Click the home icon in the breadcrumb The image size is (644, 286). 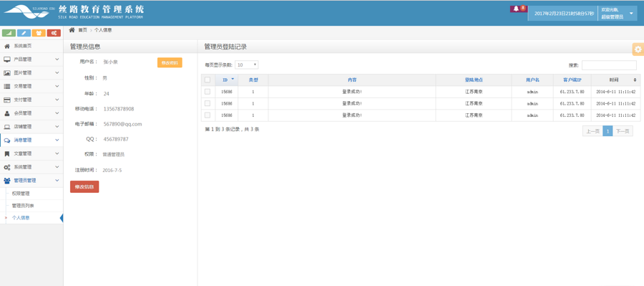point(72,30)
